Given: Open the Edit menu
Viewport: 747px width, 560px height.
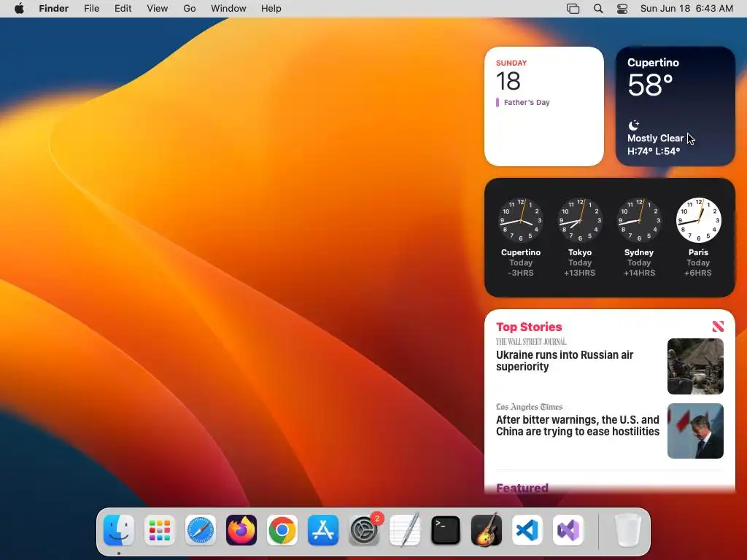Looking at the screenshot, I should [123, 9].
